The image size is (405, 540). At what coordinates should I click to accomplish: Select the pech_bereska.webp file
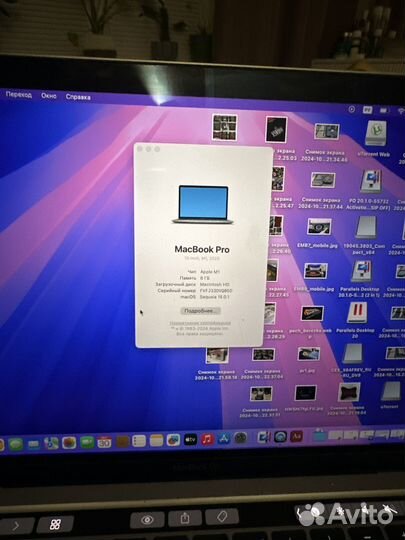point(312,313)
